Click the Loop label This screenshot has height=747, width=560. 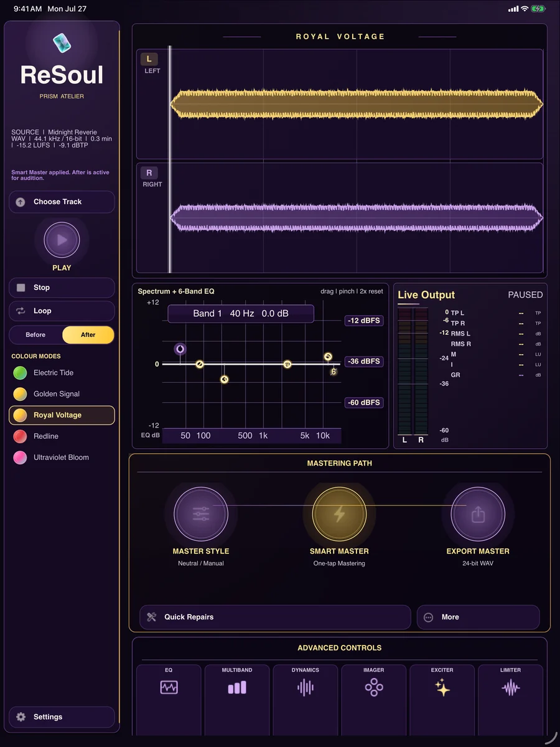tap(42, 311)
